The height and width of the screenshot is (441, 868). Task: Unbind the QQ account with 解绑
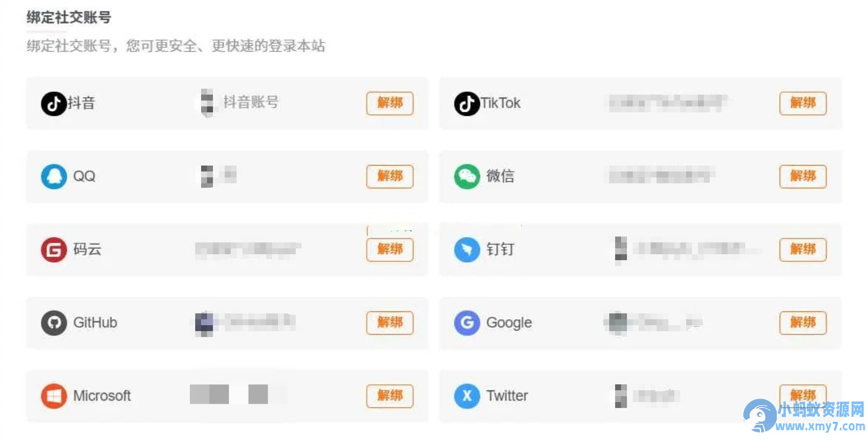[390, 176]
